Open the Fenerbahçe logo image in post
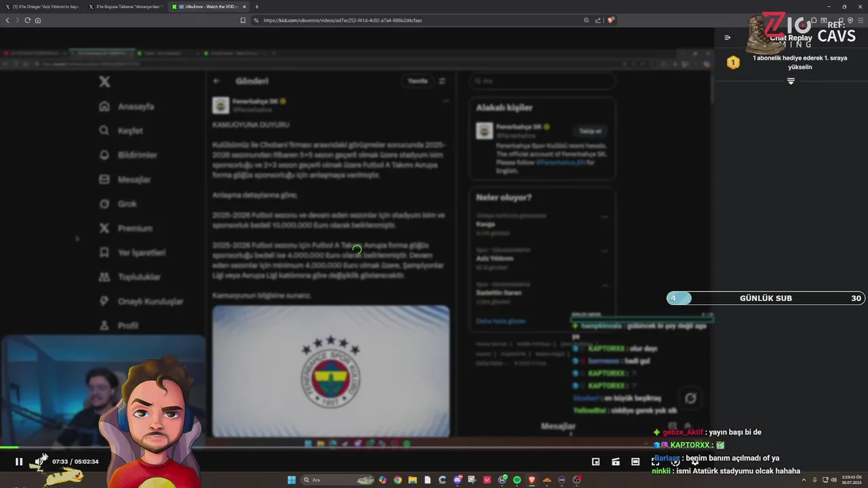The image size is (868, 488). (331, 371)
